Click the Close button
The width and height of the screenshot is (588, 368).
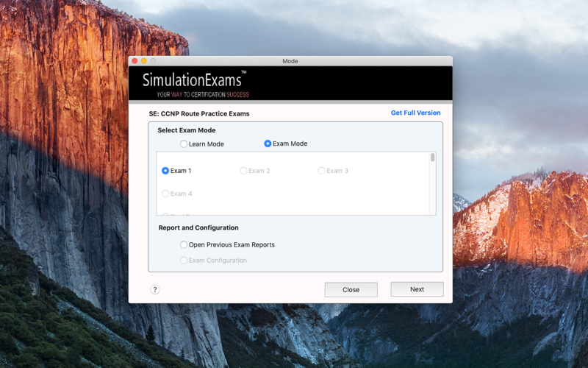coord(351,289)
